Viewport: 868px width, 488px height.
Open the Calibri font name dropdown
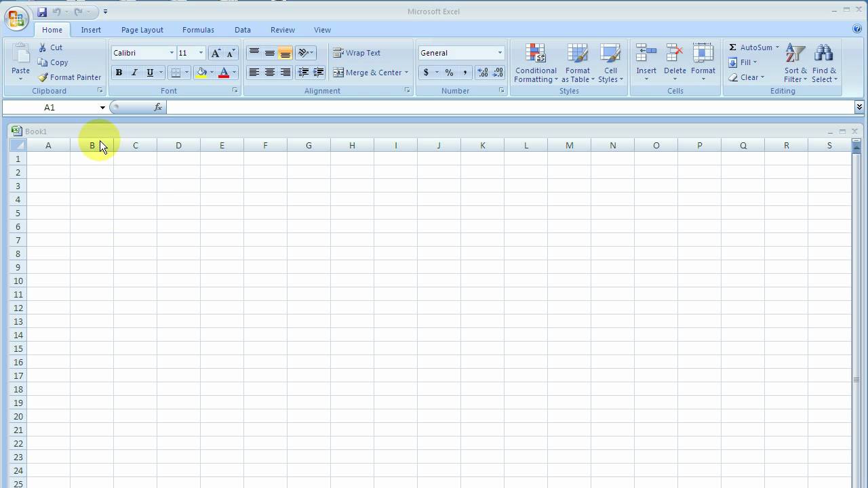[x=172, y=53]
